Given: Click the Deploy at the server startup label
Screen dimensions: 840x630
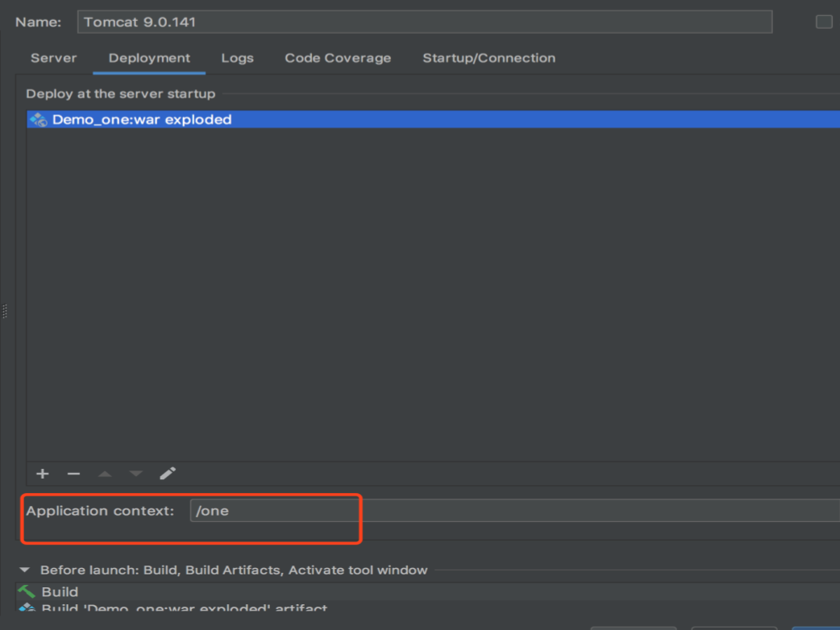Looking at the screenshot, I should pos(121,93).
